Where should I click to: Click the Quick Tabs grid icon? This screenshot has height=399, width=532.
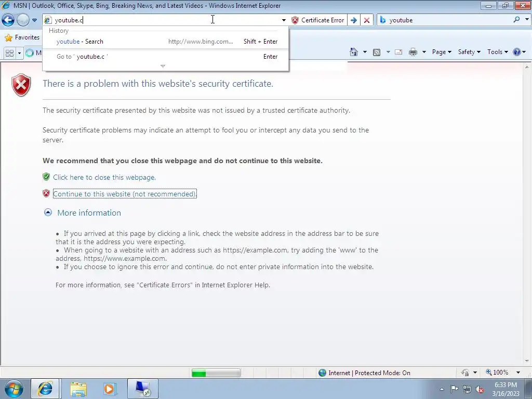click(9, 53)
